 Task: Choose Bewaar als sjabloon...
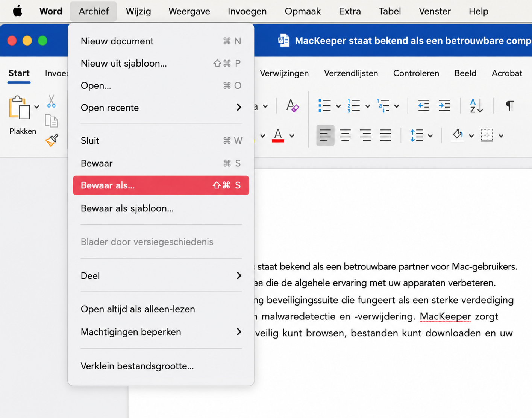[161, 208]
